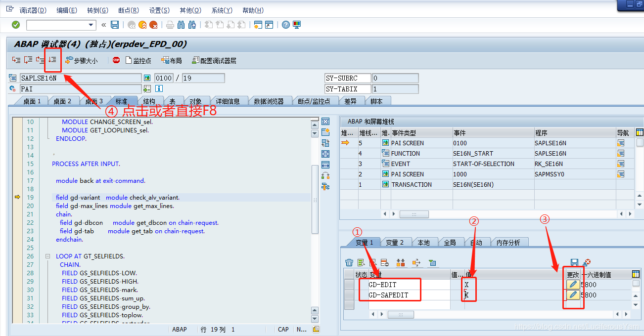Select the binoculars search icon in toolbar

click(x=182, y=25)
